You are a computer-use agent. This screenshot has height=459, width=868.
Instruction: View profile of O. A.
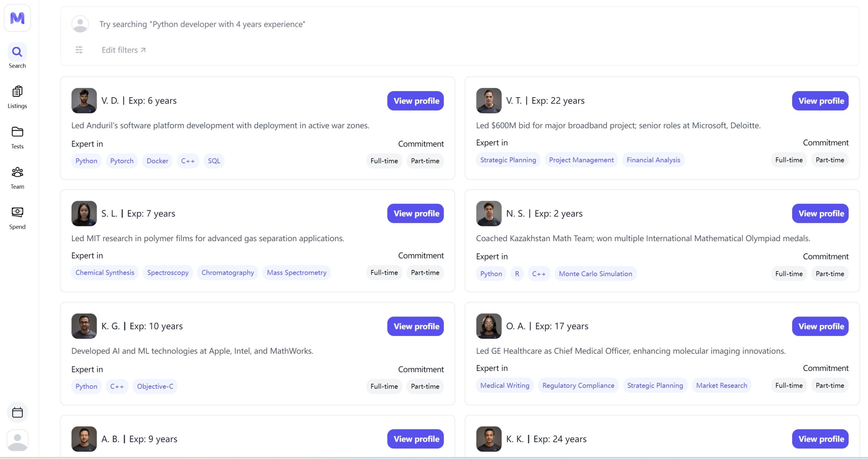[x=820, y=327]
